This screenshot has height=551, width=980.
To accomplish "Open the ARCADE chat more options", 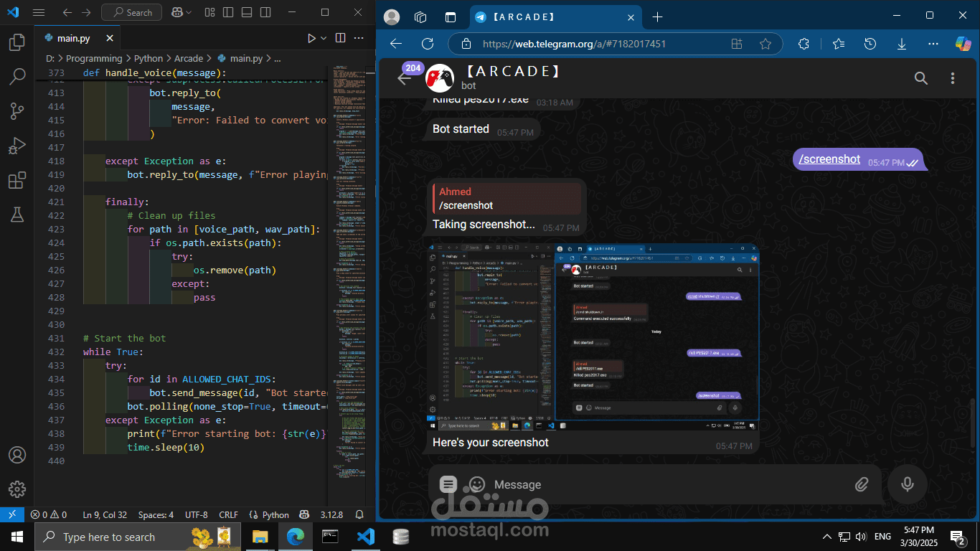I will tap(953, 78).
